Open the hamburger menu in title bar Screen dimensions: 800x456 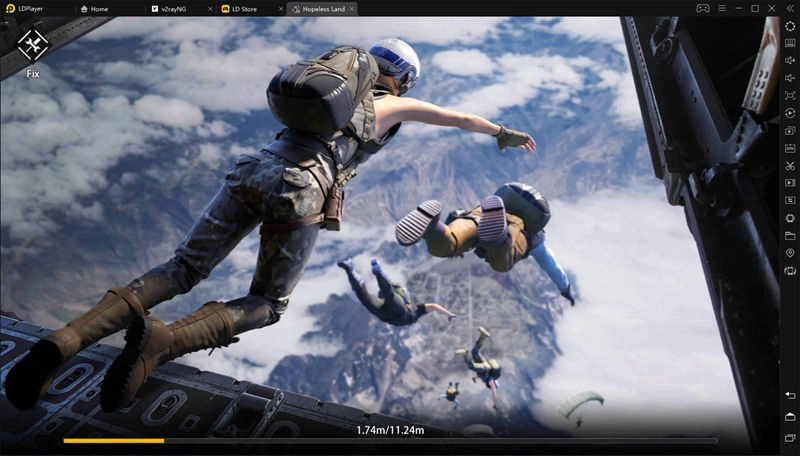click(x=722, y=9)
